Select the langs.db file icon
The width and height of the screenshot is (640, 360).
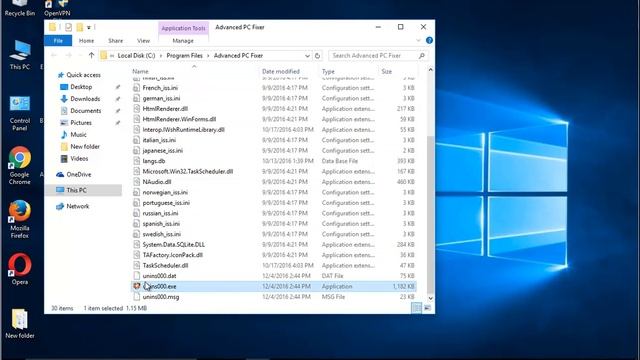(137, 161)
